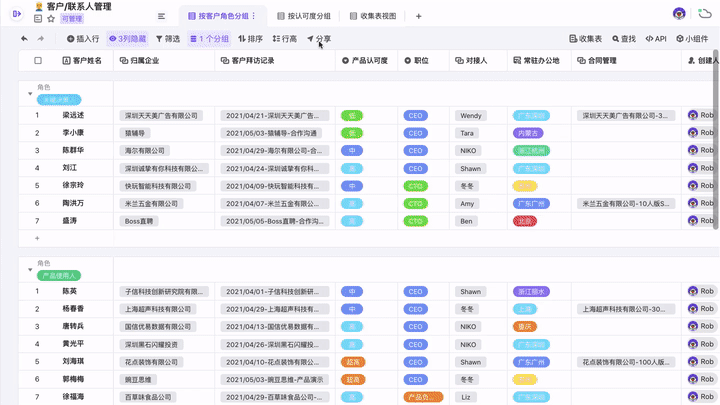Collapse the first 角色 group
Viewport: 720px width, 405px height.
(30, 94)
